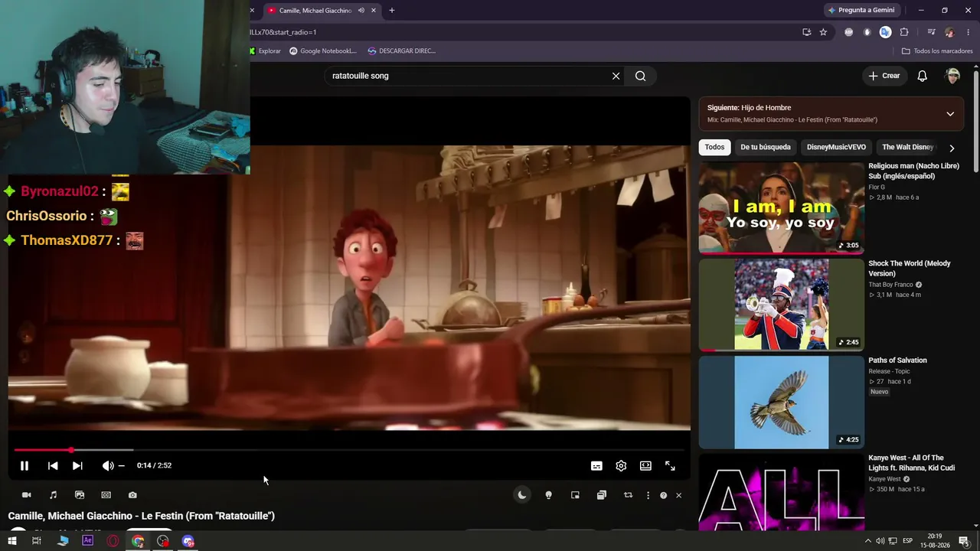Viewport: 980px width, 551px height.
Task: Click the 'Release - Topic' channel name
Action: pyautogui.click(x=889, y=371)
